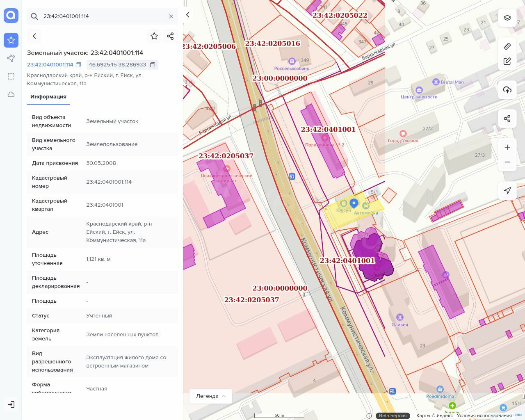The height and width of the screenshot is (420, 525).
Task: Add this land plot to favorites
Action: 154,36
